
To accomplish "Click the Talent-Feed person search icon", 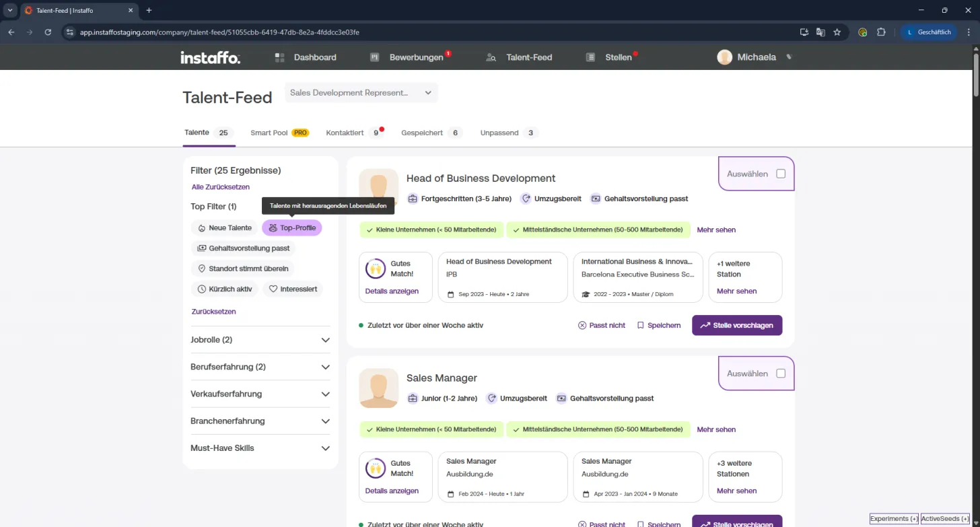I will click(491, 57).
